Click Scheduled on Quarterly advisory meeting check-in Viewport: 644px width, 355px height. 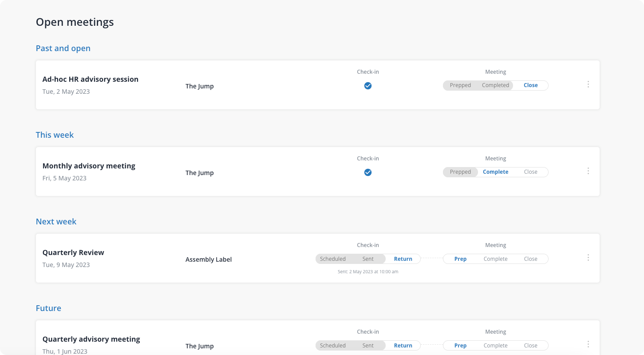(333, 345)
